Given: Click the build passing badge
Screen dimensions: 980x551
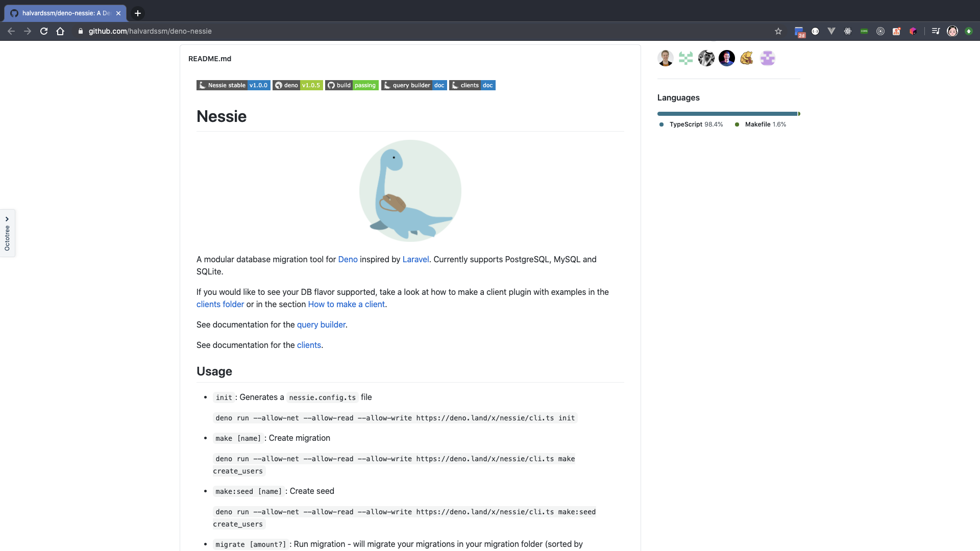Looking at the screenshot, I should (x=352, y=85).
